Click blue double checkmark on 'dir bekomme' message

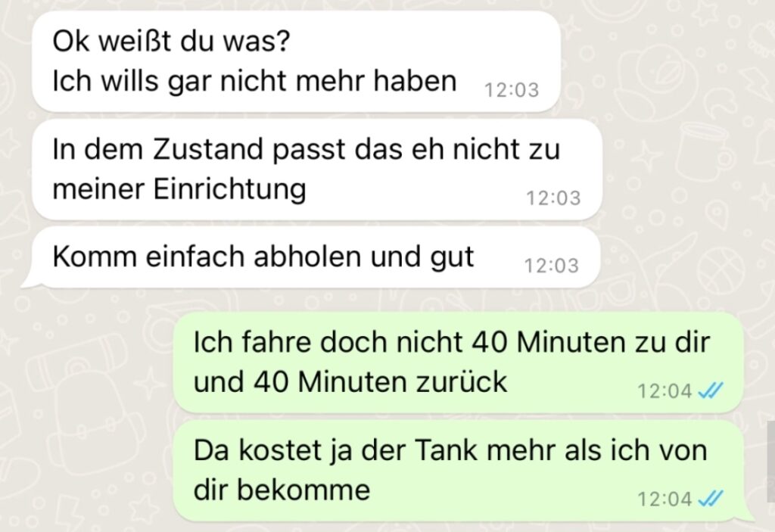(x=710, y=499)
